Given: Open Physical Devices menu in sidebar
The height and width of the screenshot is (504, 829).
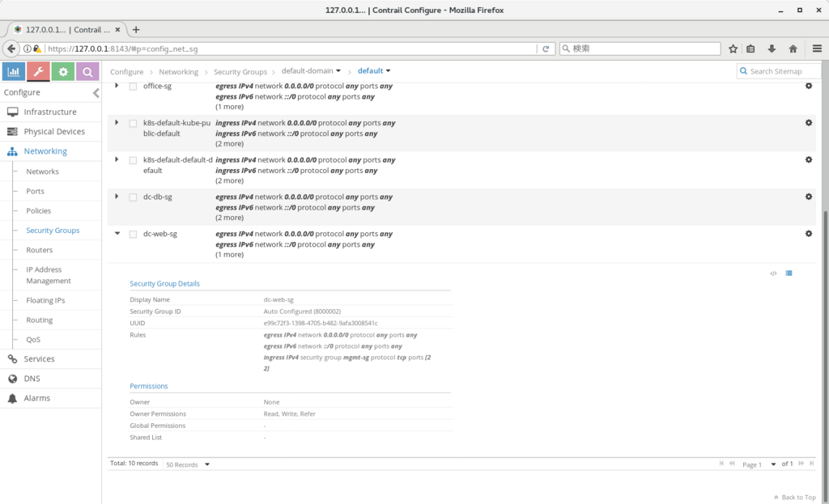Looking at the screenshot, I should pyautogui.click(x=50, y=132).
